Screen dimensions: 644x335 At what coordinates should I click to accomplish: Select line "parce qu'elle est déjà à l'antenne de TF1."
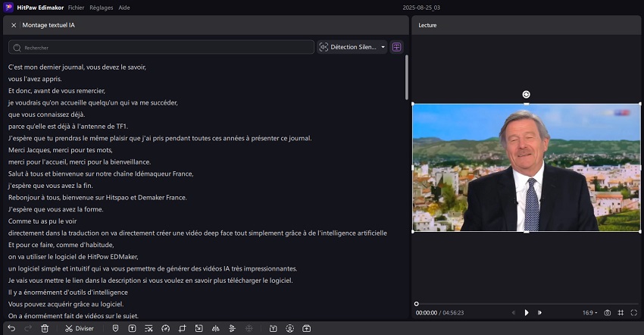coord(68,127)
